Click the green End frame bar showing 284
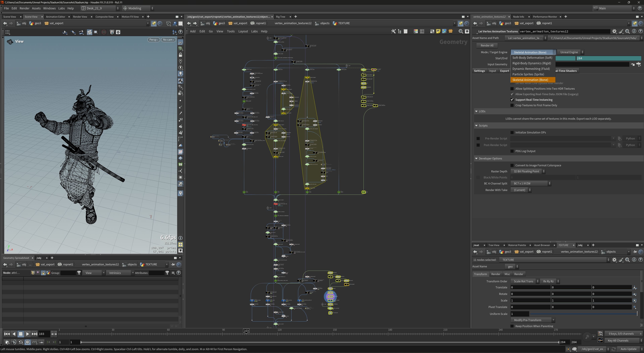644x353 pixels. click(x=608, y=58)
